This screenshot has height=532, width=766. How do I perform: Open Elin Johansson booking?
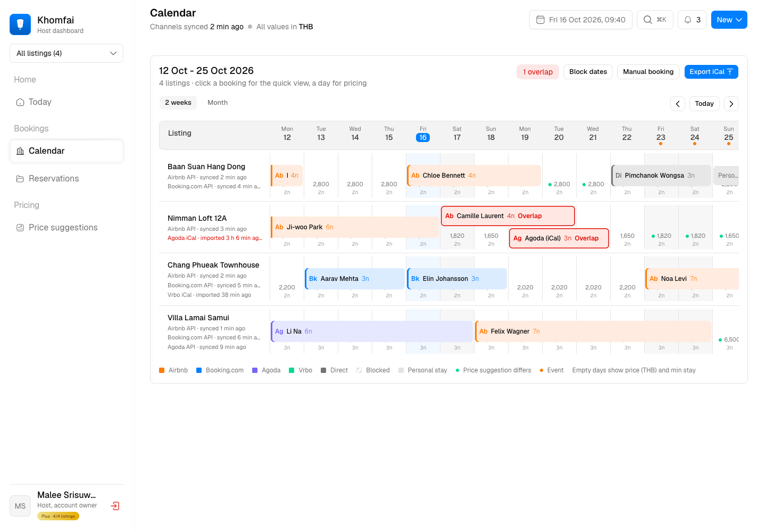(457, 279)
